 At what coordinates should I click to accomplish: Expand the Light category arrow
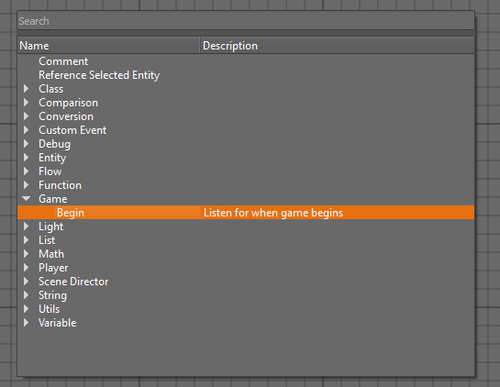26,226
